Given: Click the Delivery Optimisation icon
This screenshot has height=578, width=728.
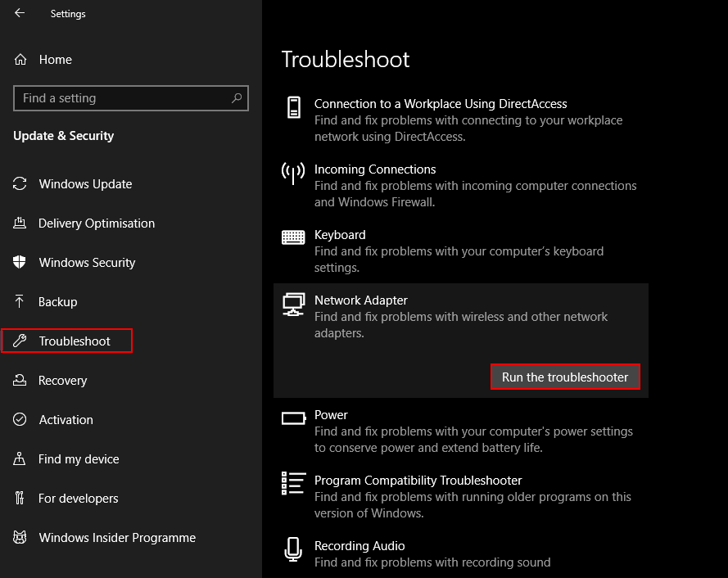Looking at the screenshot, I should 20,223.
